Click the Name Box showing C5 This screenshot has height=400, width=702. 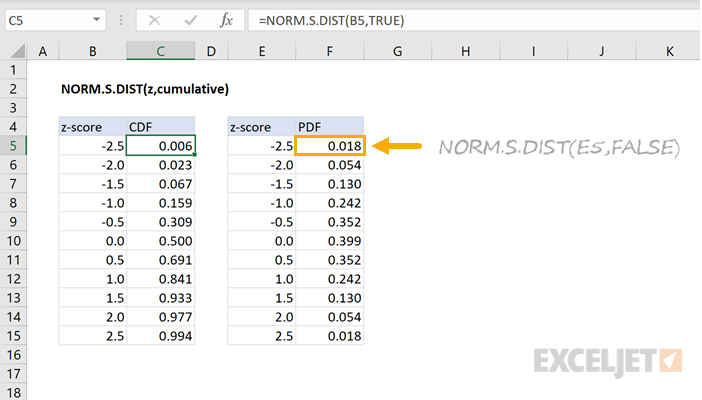coord(55,20)
